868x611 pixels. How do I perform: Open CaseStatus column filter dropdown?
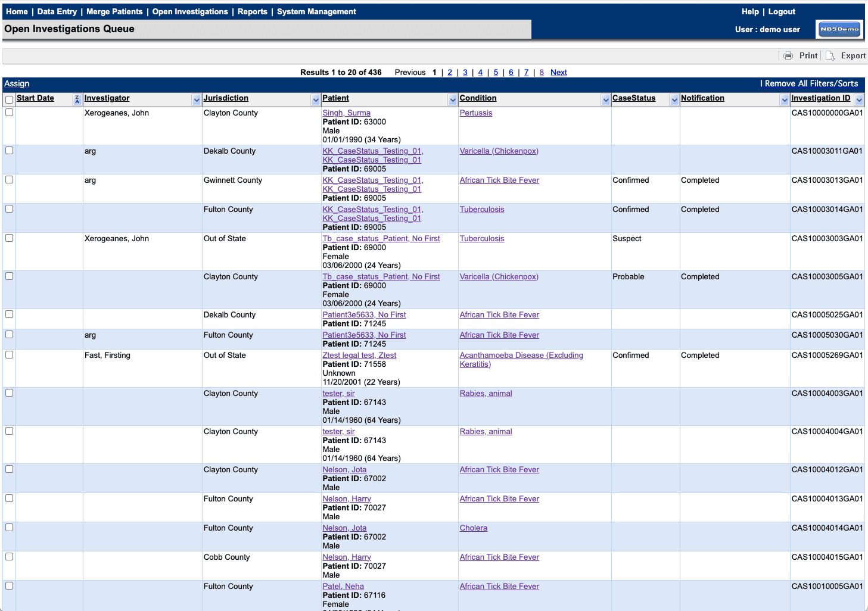tap(674, 100)
